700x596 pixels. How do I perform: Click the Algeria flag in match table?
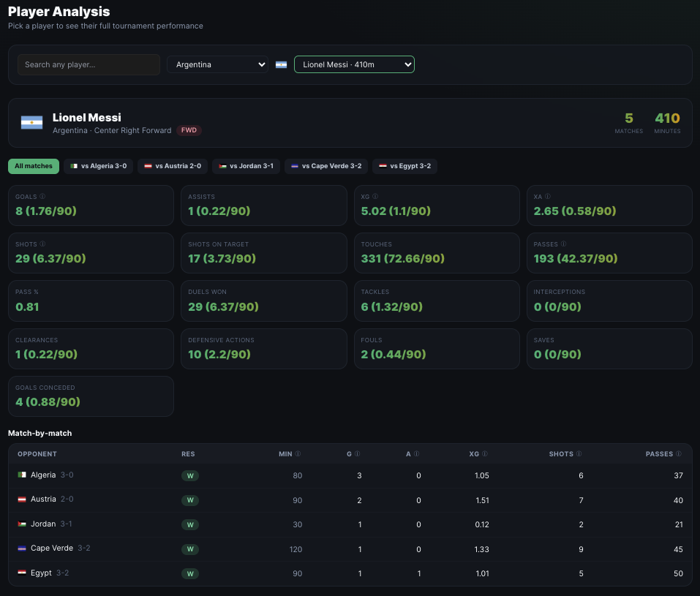click(22, 475)
